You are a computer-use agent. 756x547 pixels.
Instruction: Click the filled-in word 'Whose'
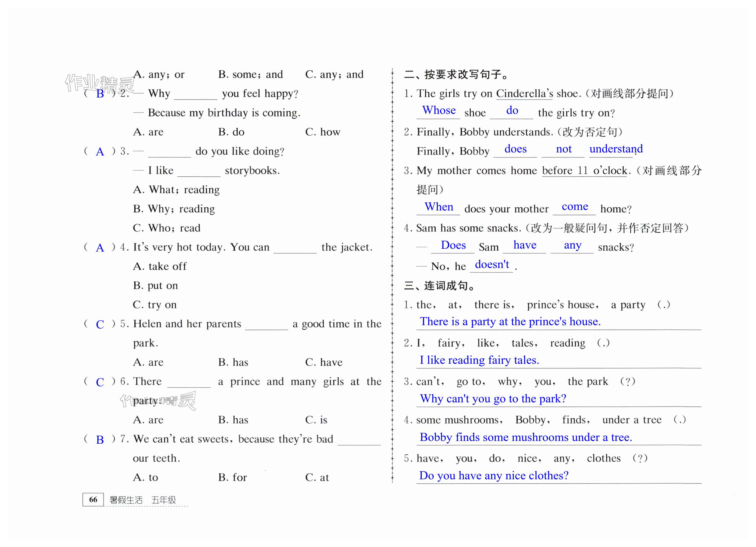tap(439, 110)
